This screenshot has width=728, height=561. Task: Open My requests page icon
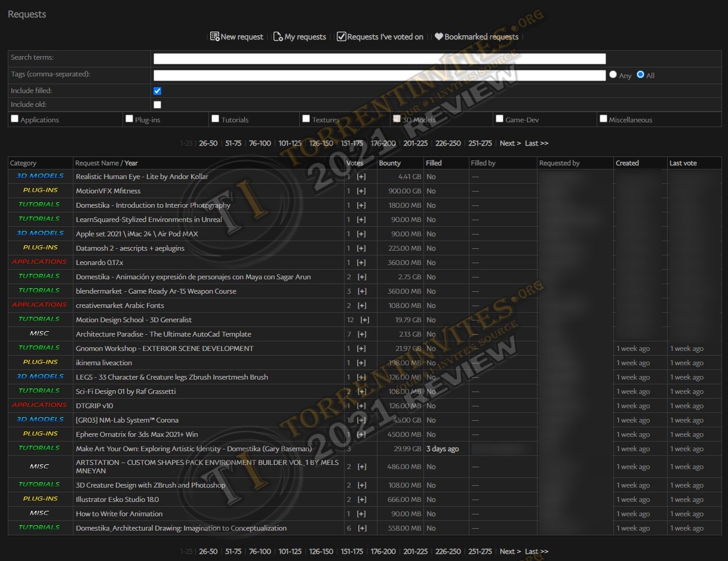tap(278, 37)
